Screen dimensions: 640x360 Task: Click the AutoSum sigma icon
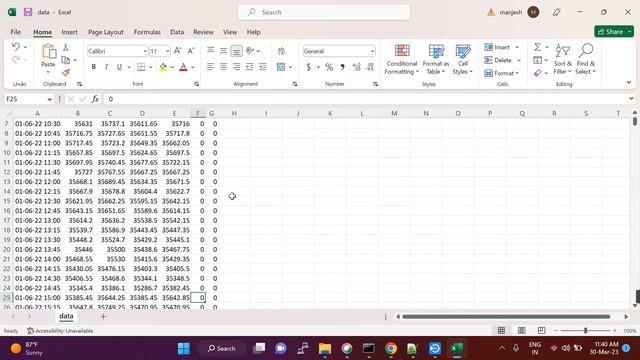[538, 47]
